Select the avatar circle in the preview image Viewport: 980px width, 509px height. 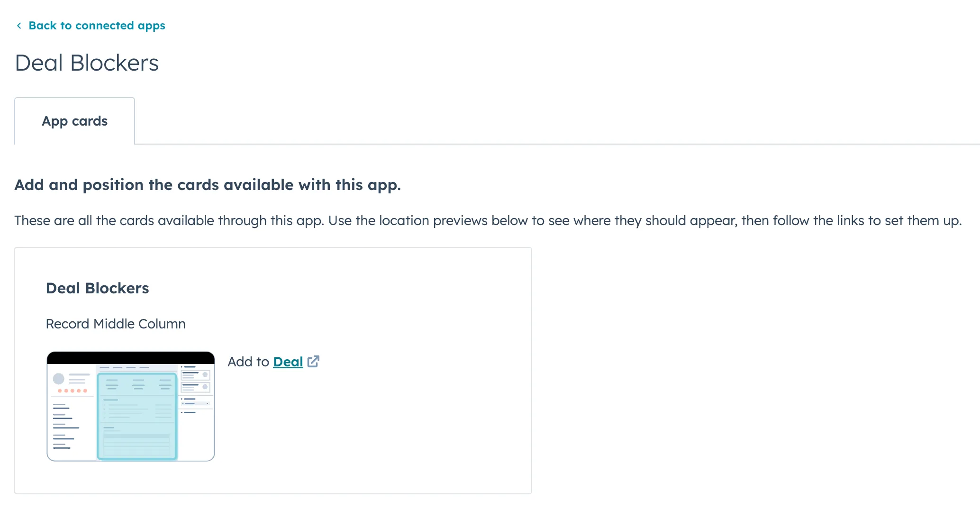click(59, 378)
